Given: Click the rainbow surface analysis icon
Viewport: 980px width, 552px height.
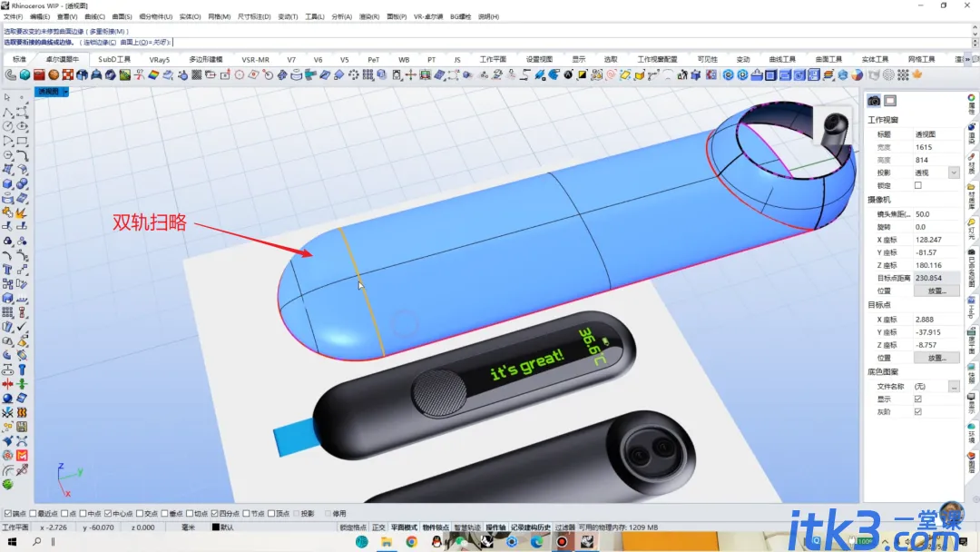Looking at the screenshot, I should click(153, 75).
